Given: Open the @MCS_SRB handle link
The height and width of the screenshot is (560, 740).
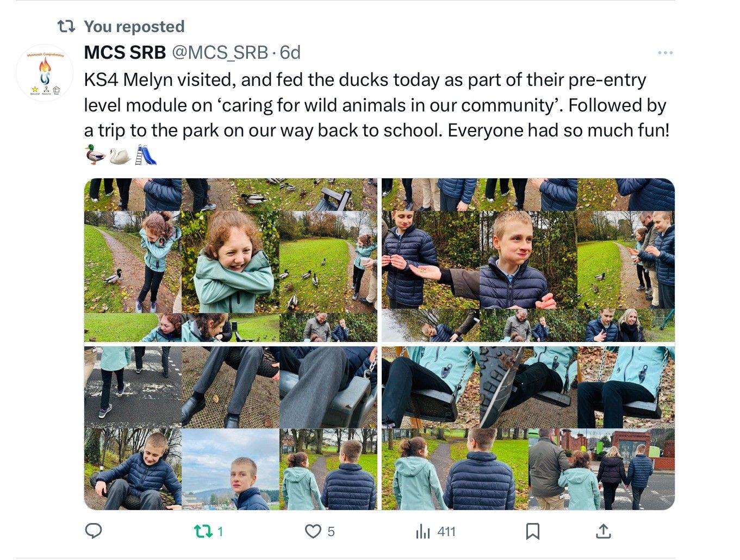Looking at the screenshot, I should pos(220,53).
